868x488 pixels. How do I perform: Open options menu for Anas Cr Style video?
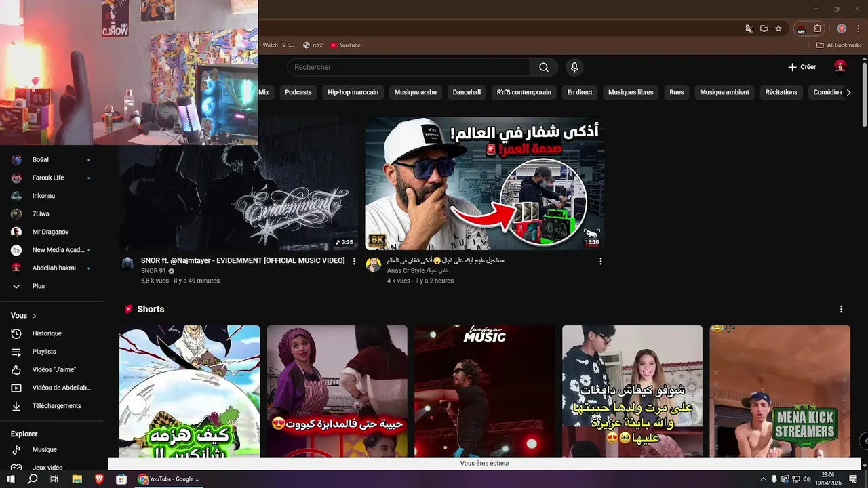click(x=600, y=261)
